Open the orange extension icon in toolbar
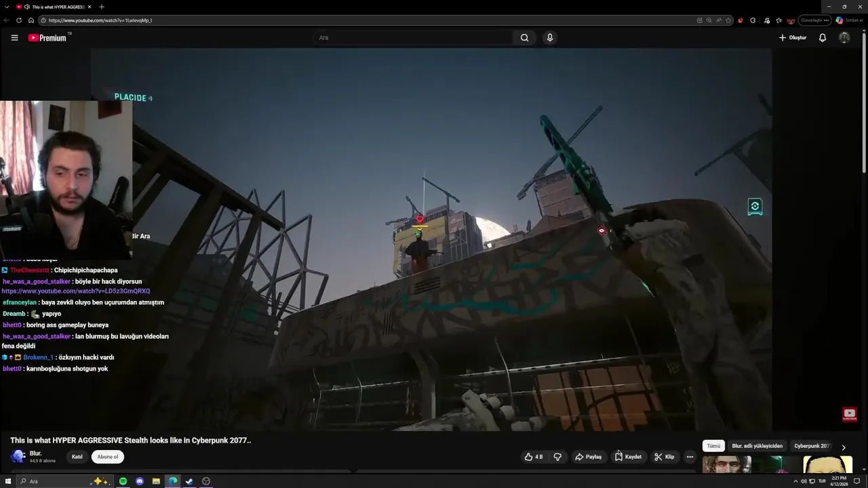 741,20
